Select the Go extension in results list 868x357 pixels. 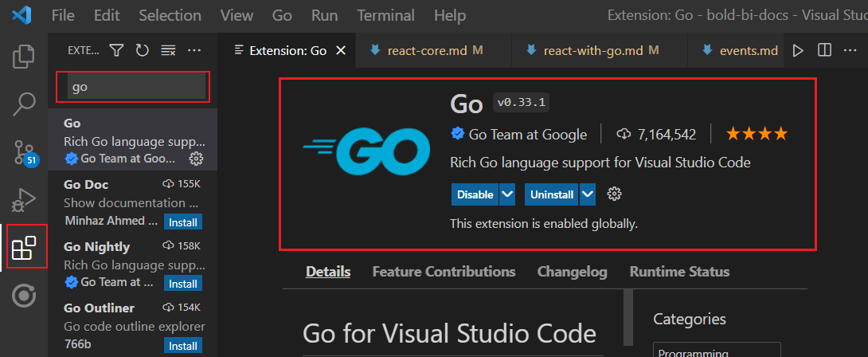point(133,139)
